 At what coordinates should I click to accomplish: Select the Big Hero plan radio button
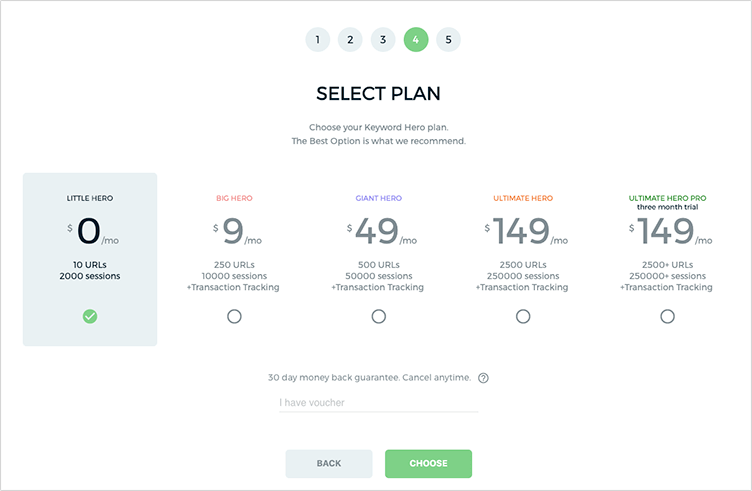point(234,317)
